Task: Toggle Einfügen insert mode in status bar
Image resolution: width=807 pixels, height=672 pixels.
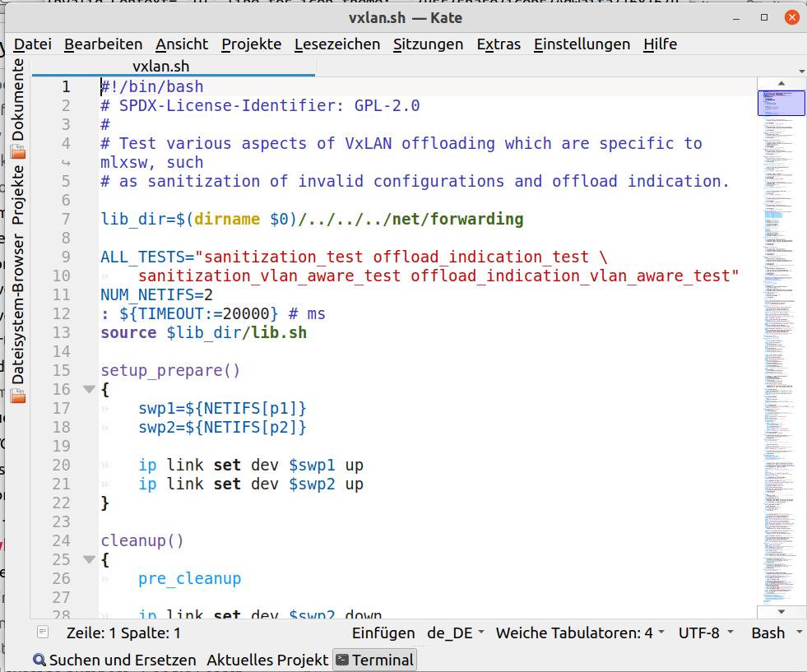Action: (383, 633)
